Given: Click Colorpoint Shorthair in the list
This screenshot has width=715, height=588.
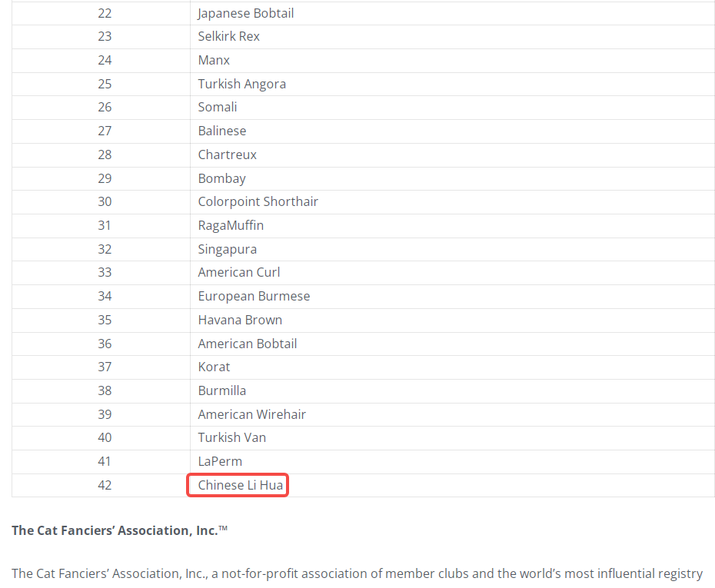Looking at the screenshot, I should pyautogui.click(x=258, y=201).
